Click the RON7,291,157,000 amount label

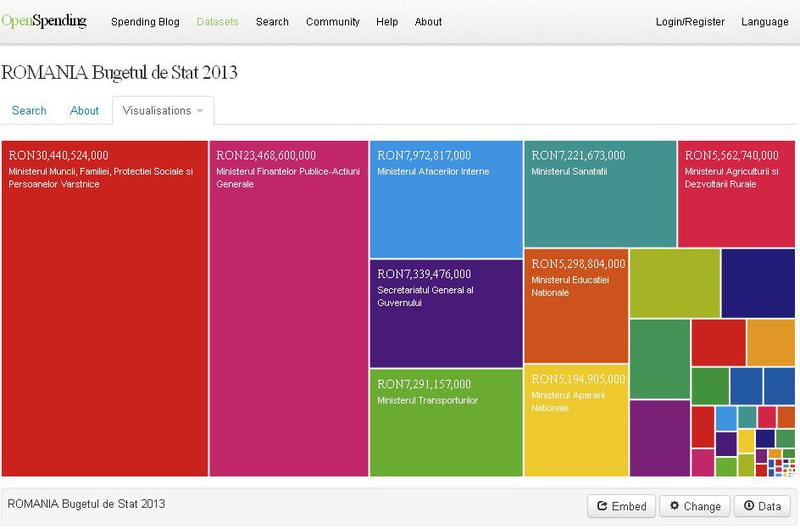(x=424, y=384)
